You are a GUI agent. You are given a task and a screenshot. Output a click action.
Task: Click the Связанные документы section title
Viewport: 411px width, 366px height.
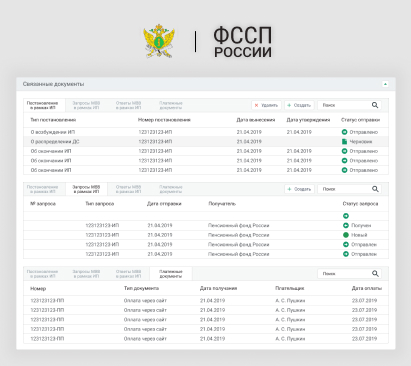tap(53, 84)
